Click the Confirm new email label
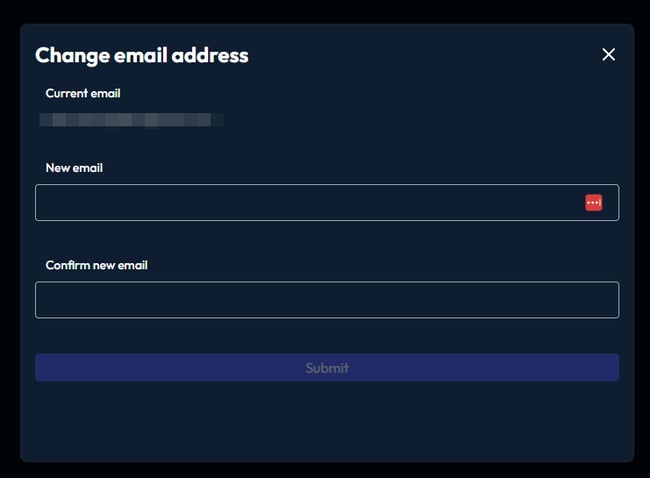 coord(97,265)
